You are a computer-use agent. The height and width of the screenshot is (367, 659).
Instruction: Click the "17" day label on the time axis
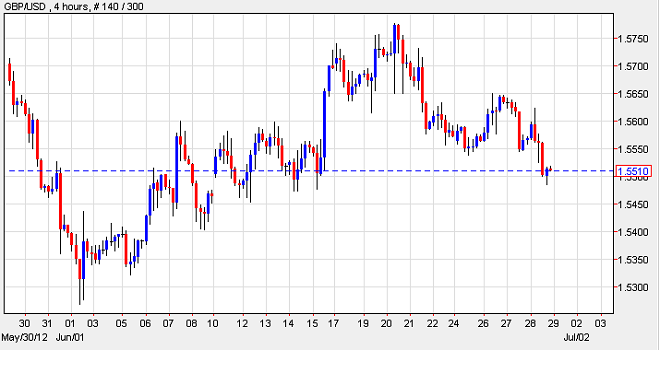coord(334,323)
